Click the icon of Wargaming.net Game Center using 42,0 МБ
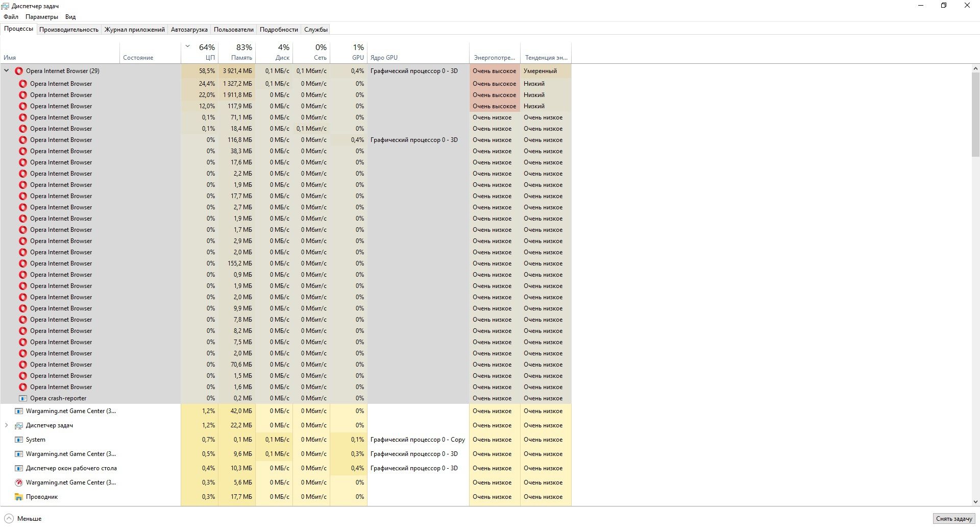 (x=19, y=411)
